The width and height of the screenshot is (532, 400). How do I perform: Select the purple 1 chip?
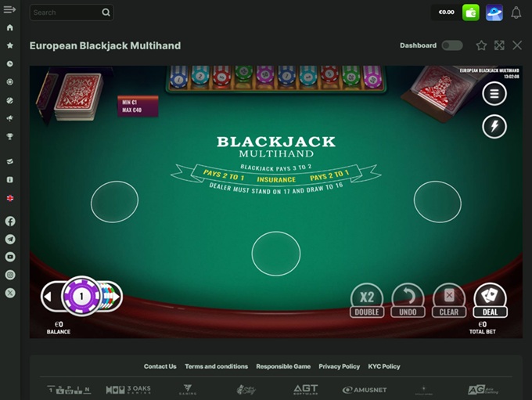(x=81, y=297)
